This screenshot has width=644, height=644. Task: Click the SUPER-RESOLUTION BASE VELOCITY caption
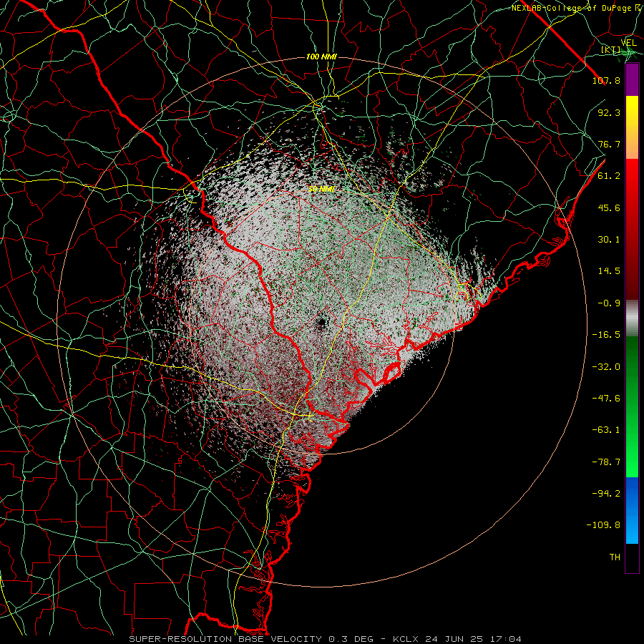click(225, 639)
